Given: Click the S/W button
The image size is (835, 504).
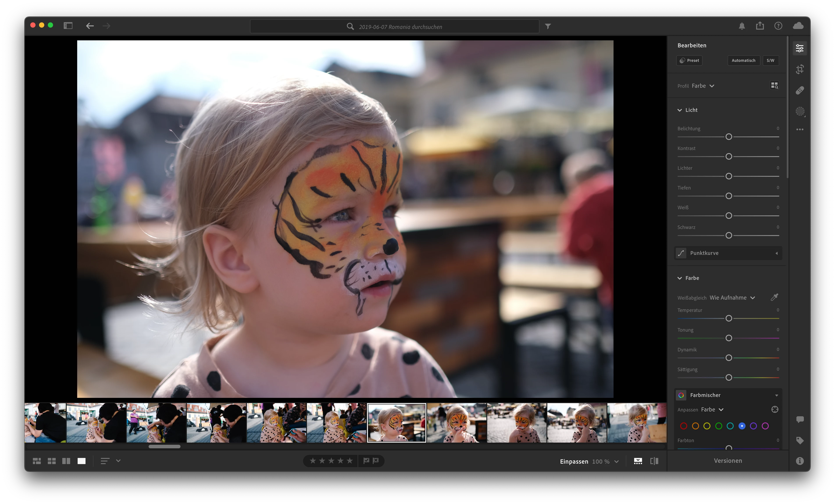Looking at the screenshot, I should pyautogui.click(x=770, y=60).
